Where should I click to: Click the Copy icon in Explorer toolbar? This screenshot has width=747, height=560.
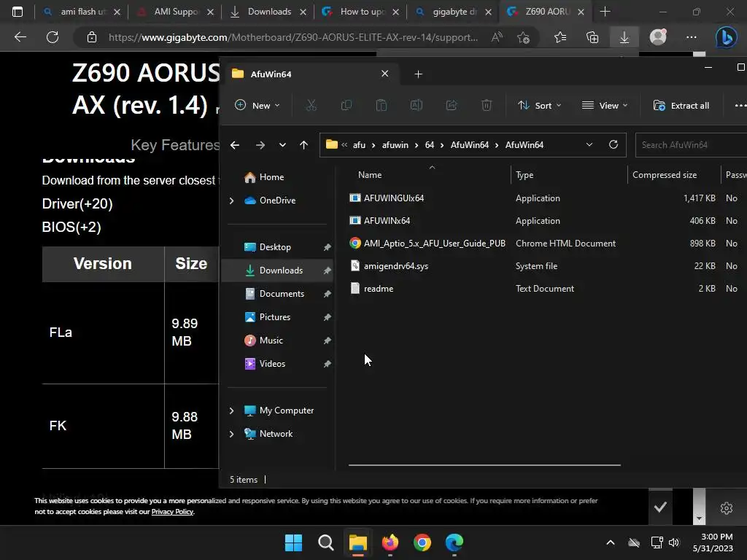[347, 105]
